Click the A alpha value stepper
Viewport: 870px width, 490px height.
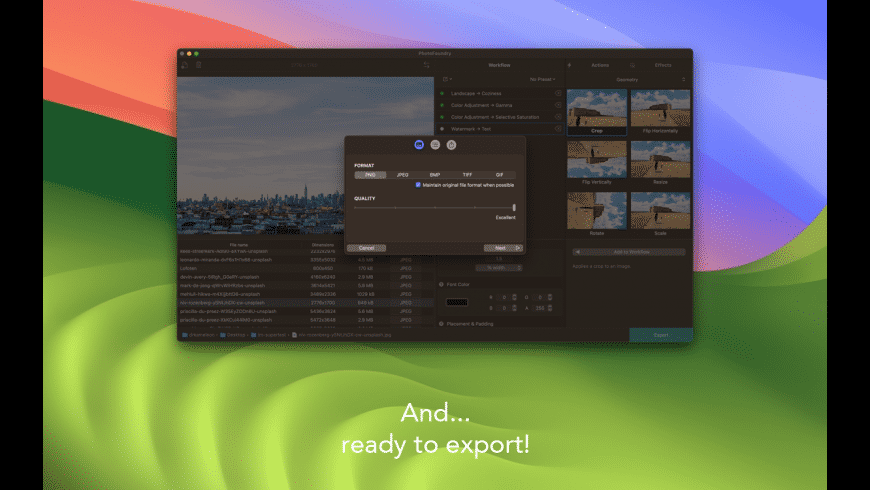point(550,308)
